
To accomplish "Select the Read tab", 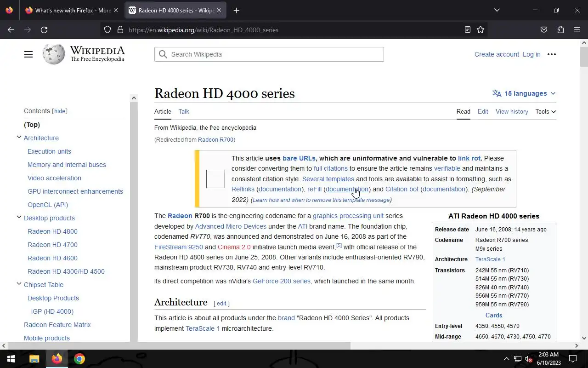I will point(463,111).
